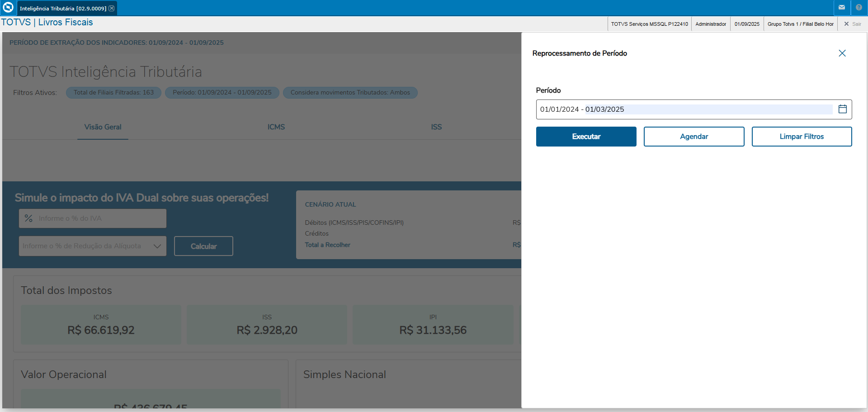Click the ICMS R$ 66.619,92 card
The width and height of the screenshot is (868, 412).
[x=101, y=325]
